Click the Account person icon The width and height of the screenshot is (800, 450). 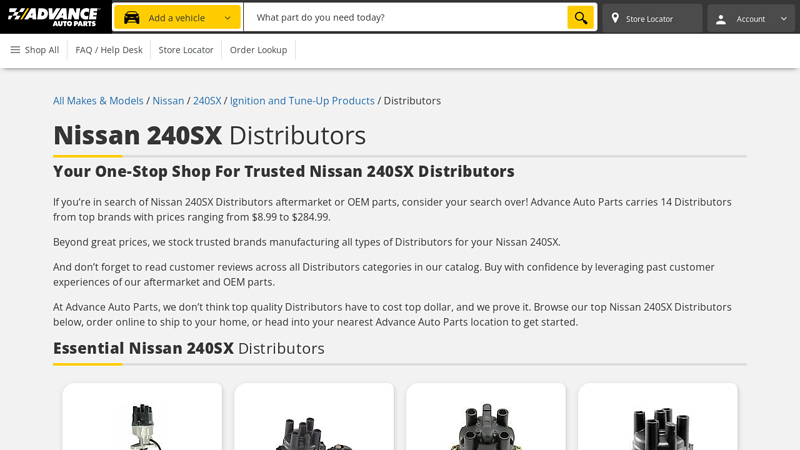click(721, 19)
